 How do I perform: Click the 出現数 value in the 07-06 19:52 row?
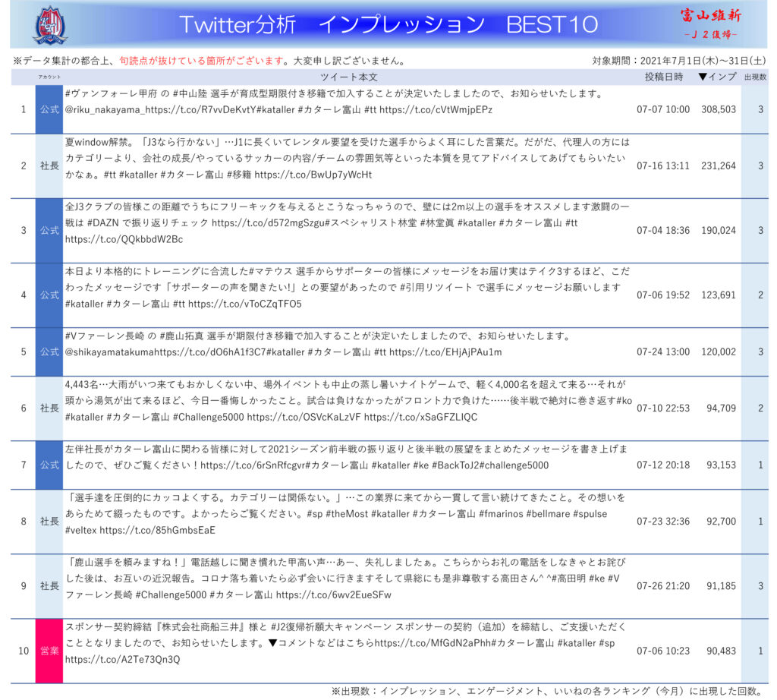click(760, 295)
